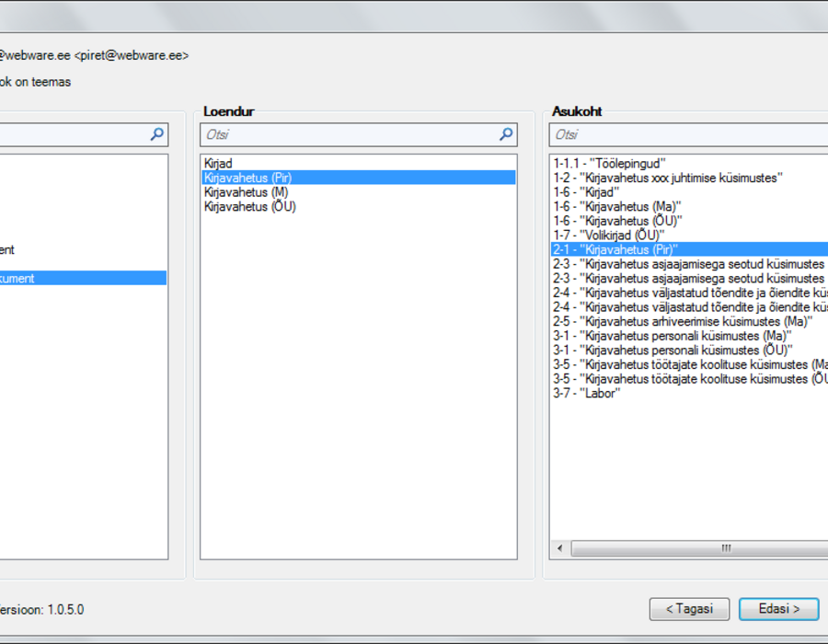Select '3-1 - Kirjavahetus personali küsimustes (Ma)'
The height and width of the screenshot is (644, 828).
(690, 336)
